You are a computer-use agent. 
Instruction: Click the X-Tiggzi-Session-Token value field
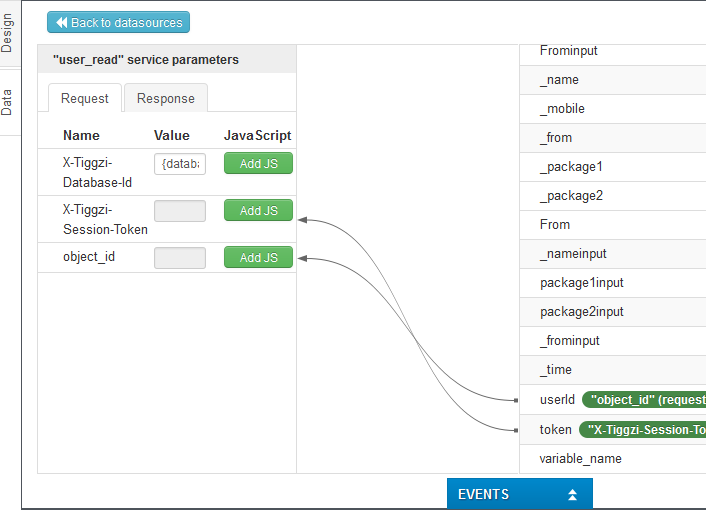coord(180,211)
